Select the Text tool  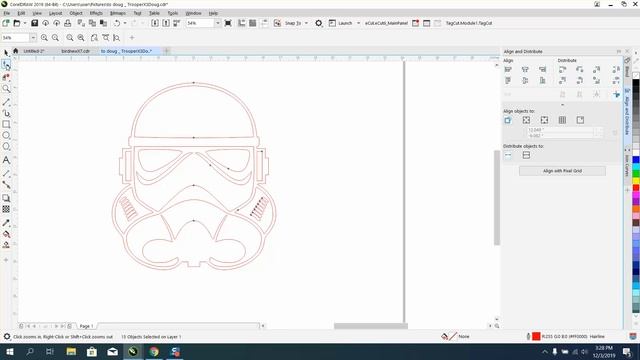pos(6,160)
